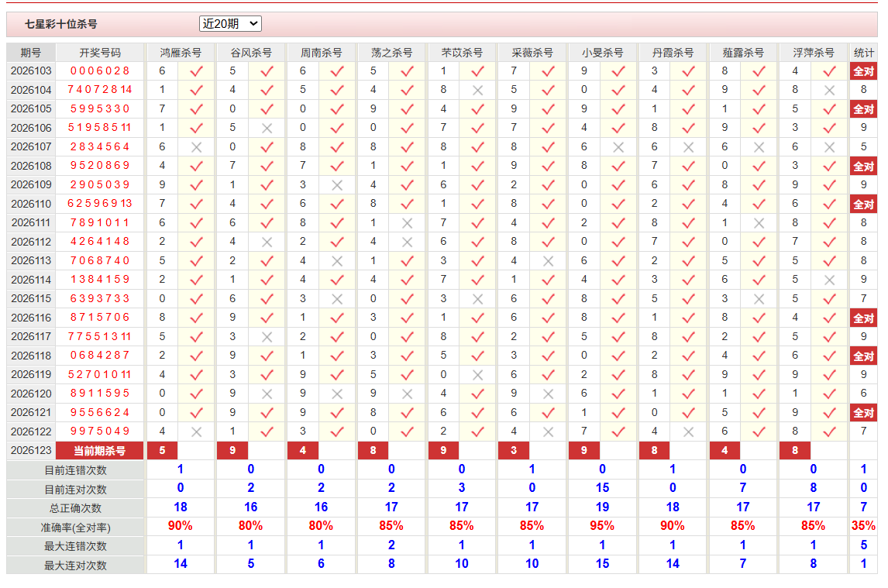Click the 35% all-correct rate in 统计 column

tap(864, 526)
